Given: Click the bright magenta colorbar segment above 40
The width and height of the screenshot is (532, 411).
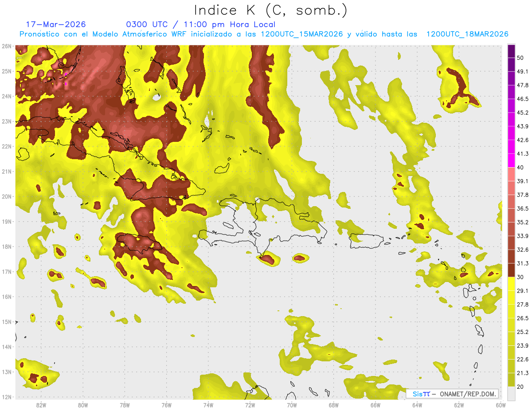Looking at the screenshot, I should 511,160.
